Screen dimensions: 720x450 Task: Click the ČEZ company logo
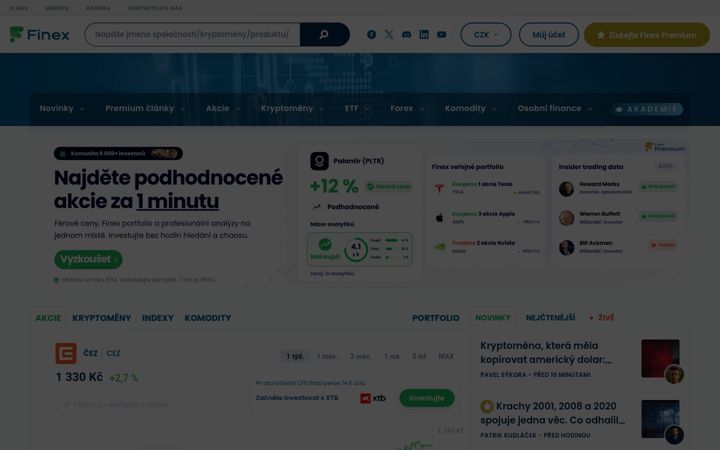[66, 353]
